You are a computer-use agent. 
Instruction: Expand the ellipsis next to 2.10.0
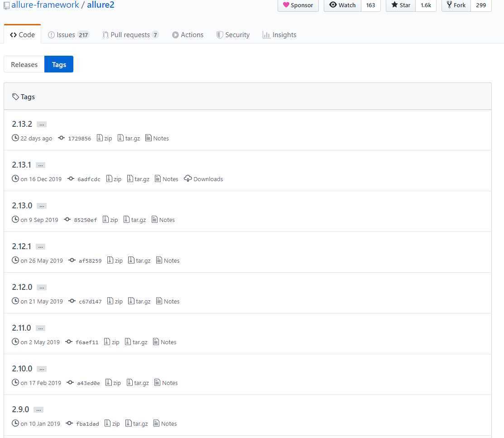(x=42, y=370)
